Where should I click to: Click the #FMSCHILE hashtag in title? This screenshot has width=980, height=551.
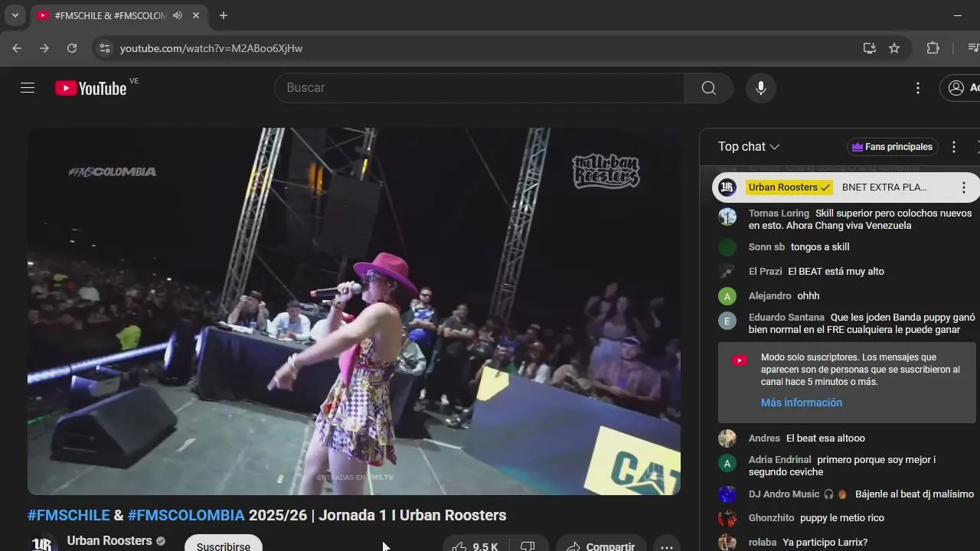(x=69, y=515)
